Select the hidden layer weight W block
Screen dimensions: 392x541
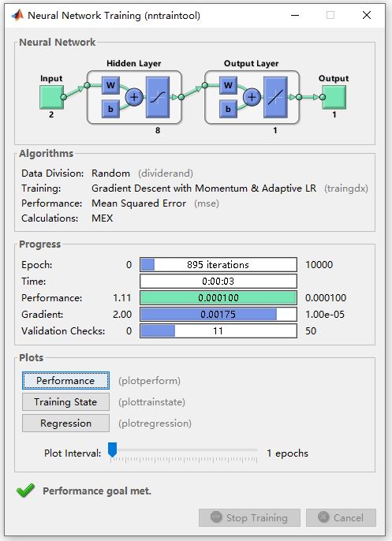tap(110, 85)
